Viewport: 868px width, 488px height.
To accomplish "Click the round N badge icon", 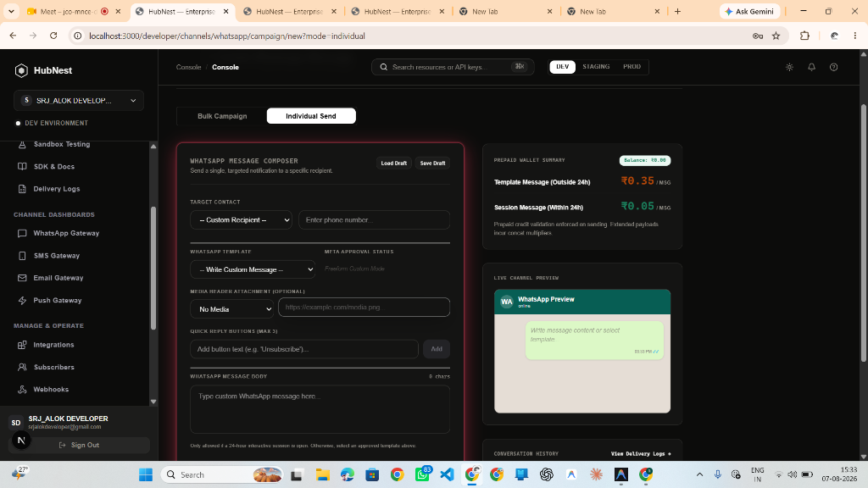I will click(21, 441).
